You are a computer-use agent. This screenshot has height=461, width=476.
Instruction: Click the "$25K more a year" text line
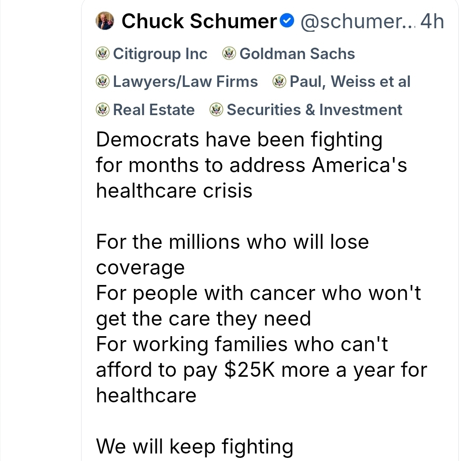(x=261, y=369)
